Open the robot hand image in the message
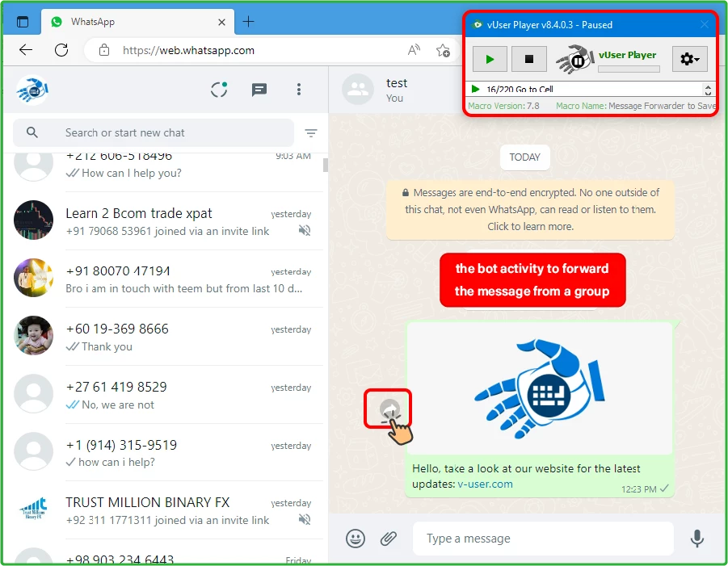728x566 pixels. pos(540,388)
